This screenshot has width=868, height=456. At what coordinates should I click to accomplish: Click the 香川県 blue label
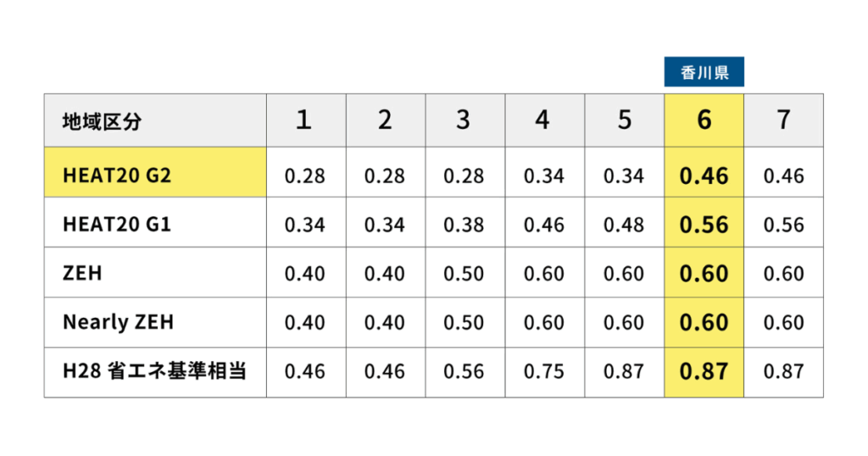coord(704,72)
